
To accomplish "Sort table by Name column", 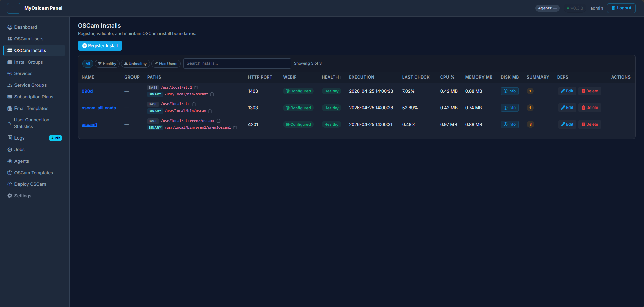I will click(x=89, y=77).
